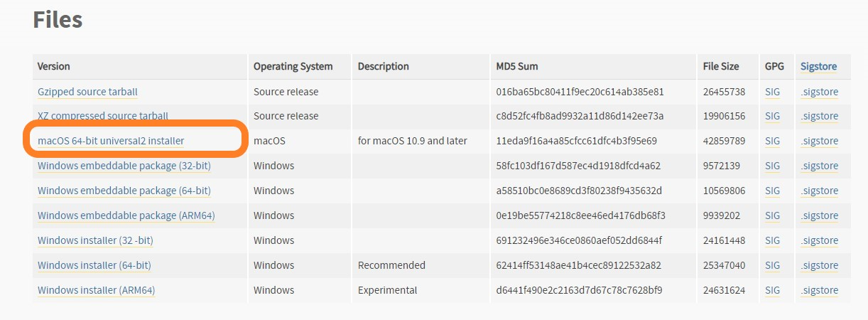868x320 pixels.
Task: Open .sigstore for Gzipped source tarball
Action: pos(819,92)
